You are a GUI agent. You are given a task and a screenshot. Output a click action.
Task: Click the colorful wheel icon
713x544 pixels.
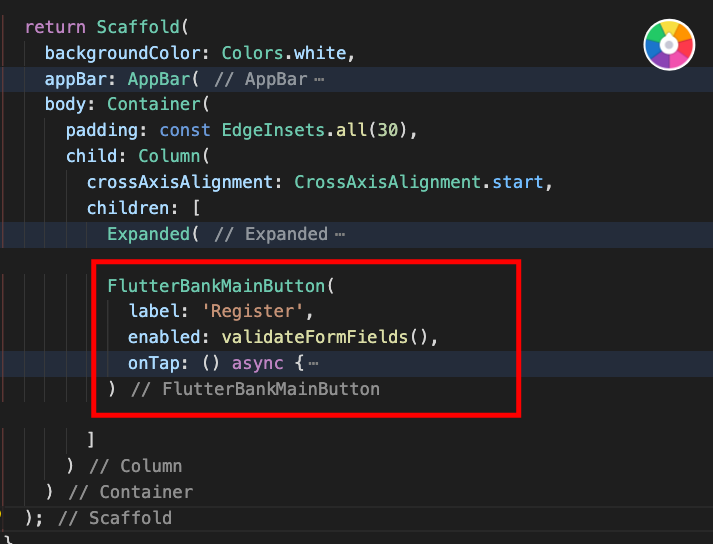click(x=670, y=45)
